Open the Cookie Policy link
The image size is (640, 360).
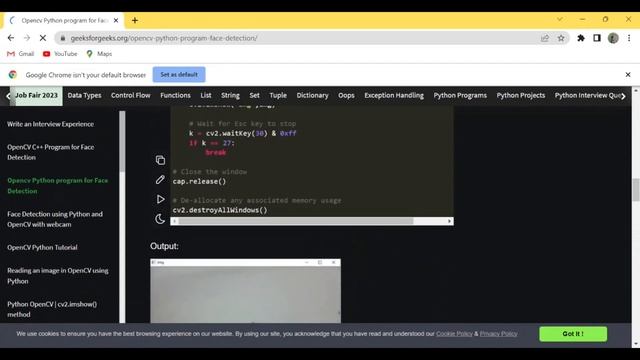pyautogui.click(x=454, y=334)
